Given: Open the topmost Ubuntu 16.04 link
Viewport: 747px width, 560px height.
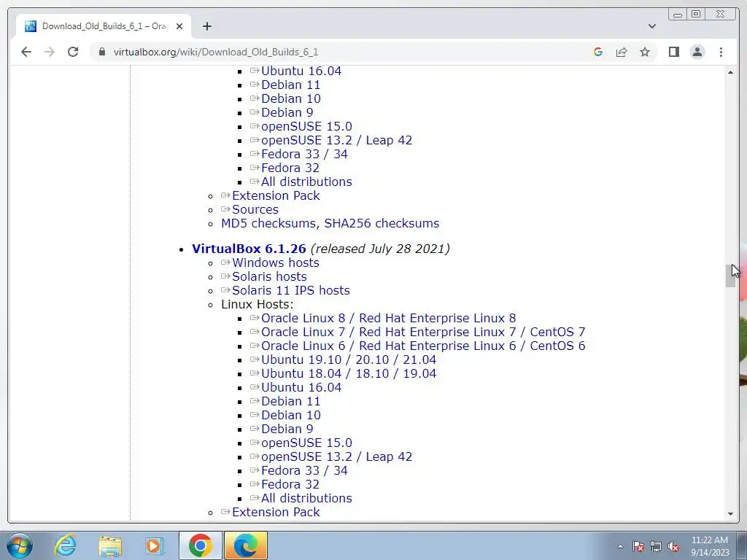Looking at the screenshot, I should [x=301, y=71].
